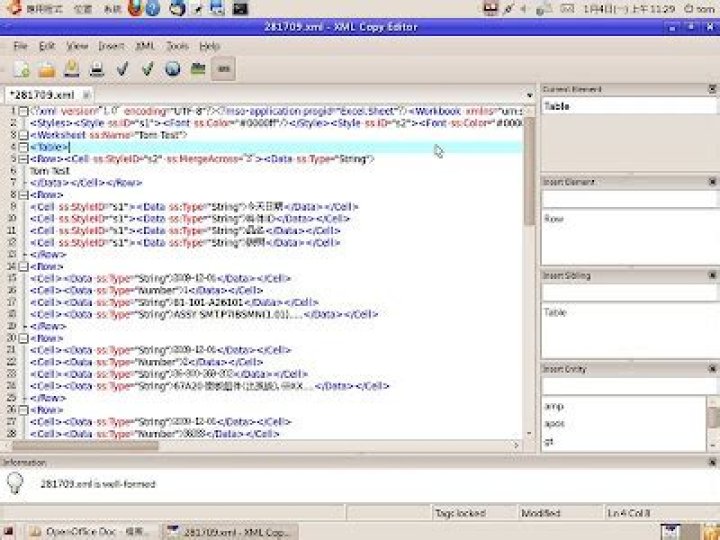Collapse the fold marker on line 1

click(x=23, y=111)
